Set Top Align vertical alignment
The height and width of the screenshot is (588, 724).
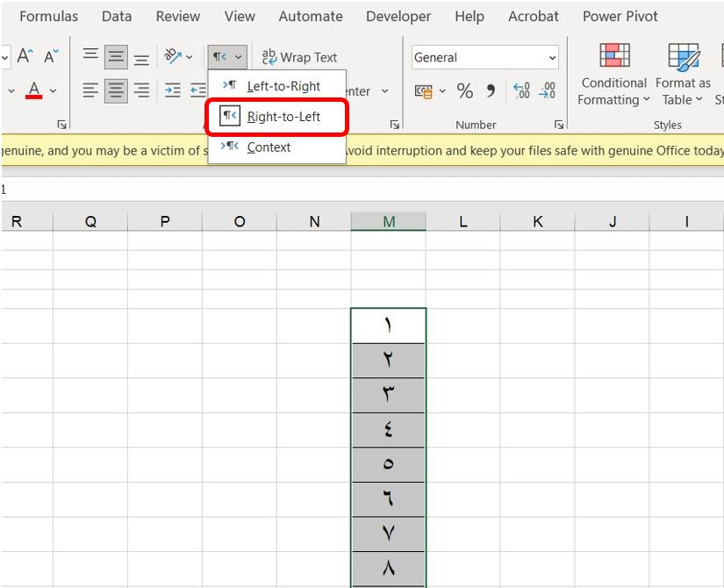90,56
